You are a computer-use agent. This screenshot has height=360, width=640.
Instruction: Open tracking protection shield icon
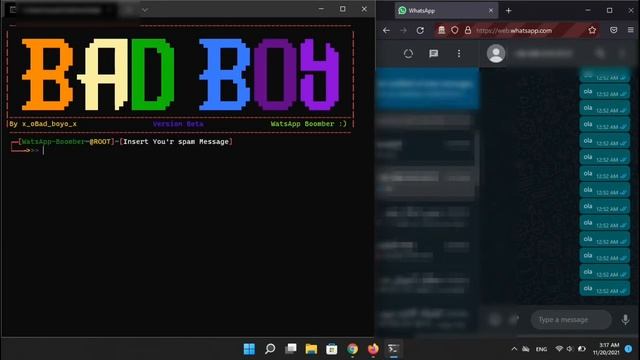pyautogui.click(x=455, y=30)
